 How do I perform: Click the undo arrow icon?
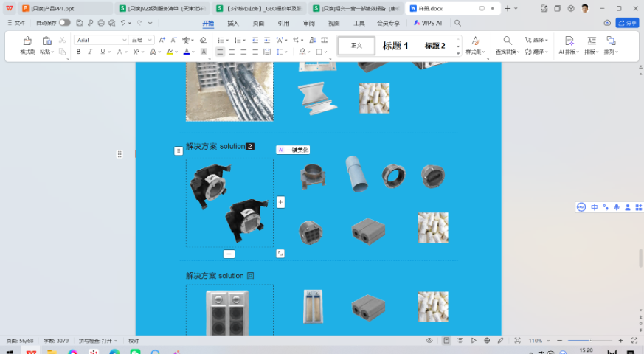tap(122, 23)
